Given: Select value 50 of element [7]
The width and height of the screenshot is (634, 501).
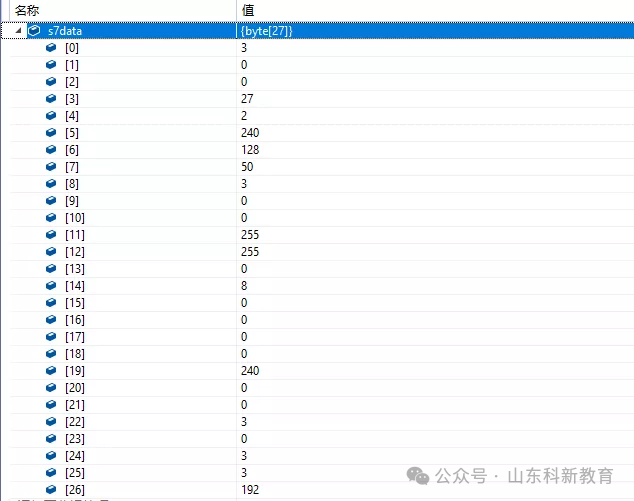Looking at the screenshot, I should (247, 167).
